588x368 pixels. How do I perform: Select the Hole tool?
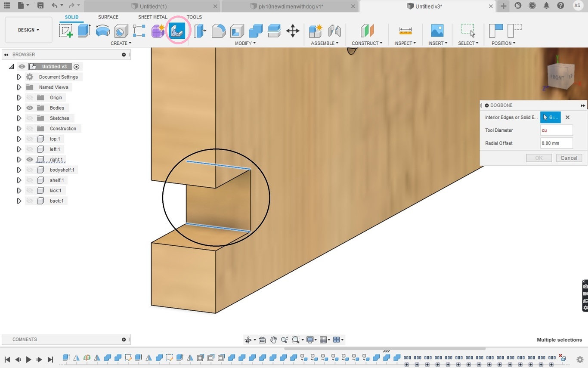(121, 31)
